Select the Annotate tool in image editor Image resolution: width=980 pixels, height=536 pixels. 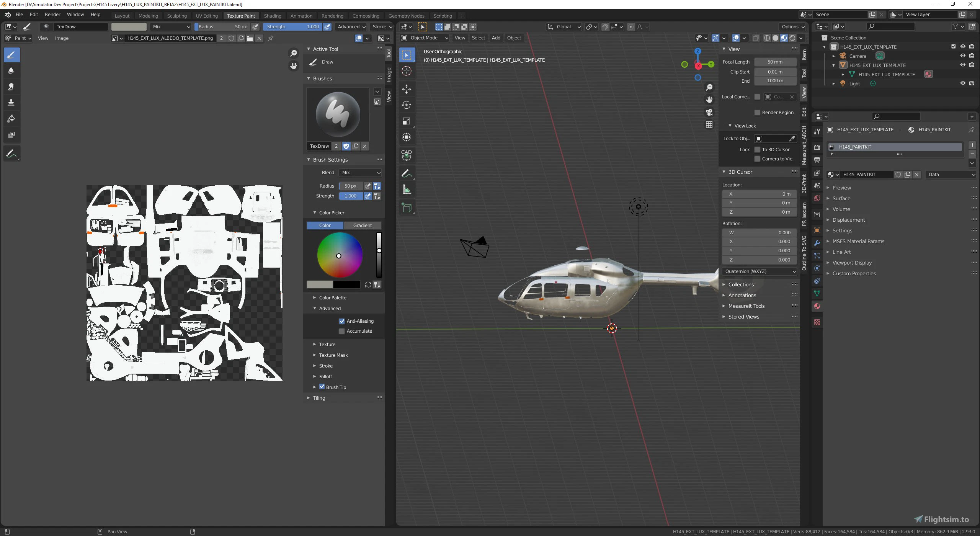(x=11, y=154)
